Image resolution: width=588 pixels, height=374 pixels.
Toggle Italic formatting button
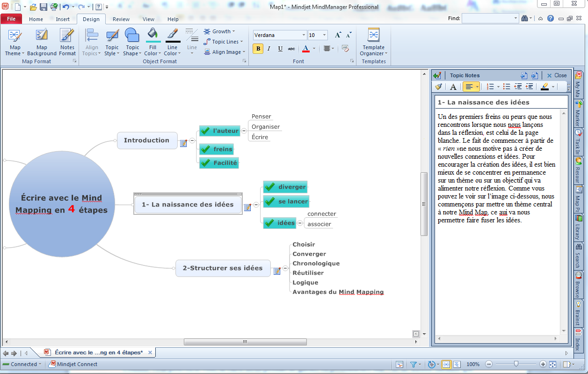[269, 49]
